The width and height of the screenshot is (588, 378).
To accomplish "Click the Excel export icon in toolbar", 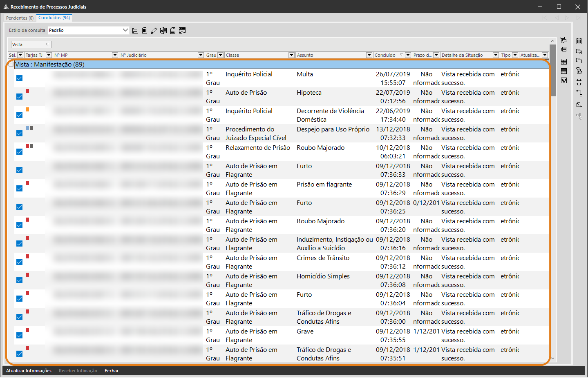I will [x=163, y=31].
